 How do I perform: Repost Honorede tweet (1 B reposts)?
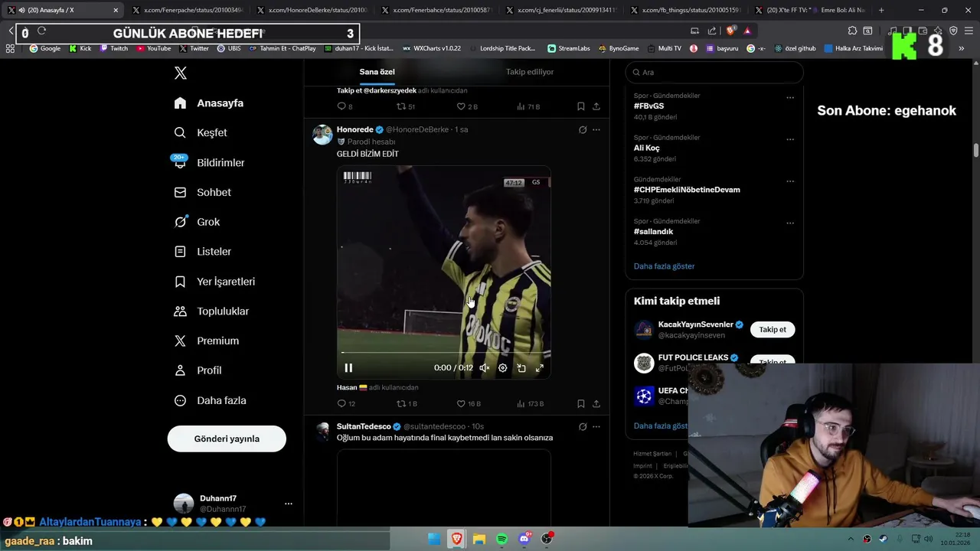click(x=407, y=403)
